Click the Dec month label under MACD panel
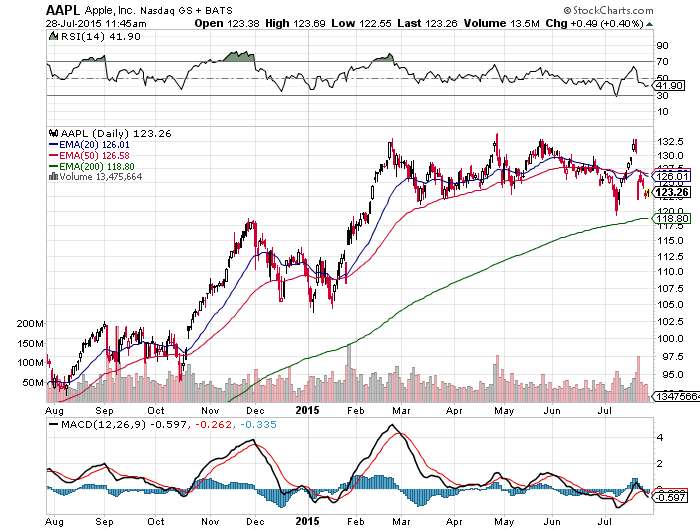700x530 pixels. (x=255, y=522)
